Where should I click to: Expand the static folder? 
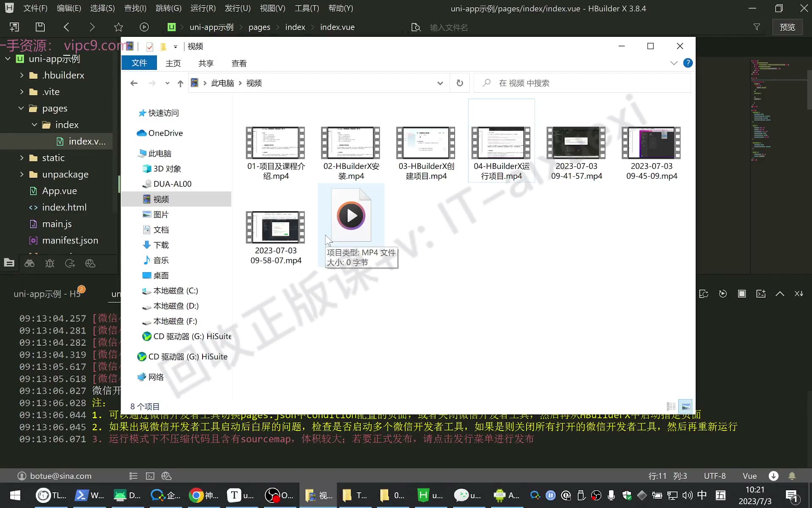tap(22, 158)
